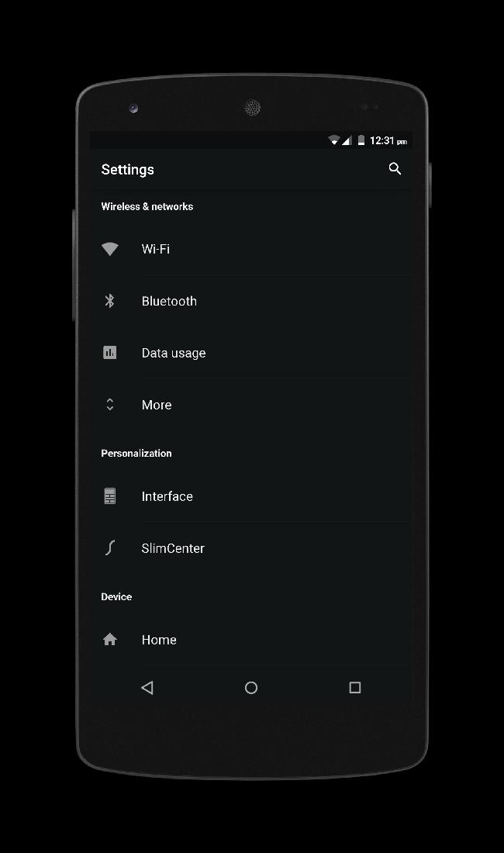The height and width of the screenshot is (853, 504).
Task: Open SlimCenter settings
Action: (233, 547)
